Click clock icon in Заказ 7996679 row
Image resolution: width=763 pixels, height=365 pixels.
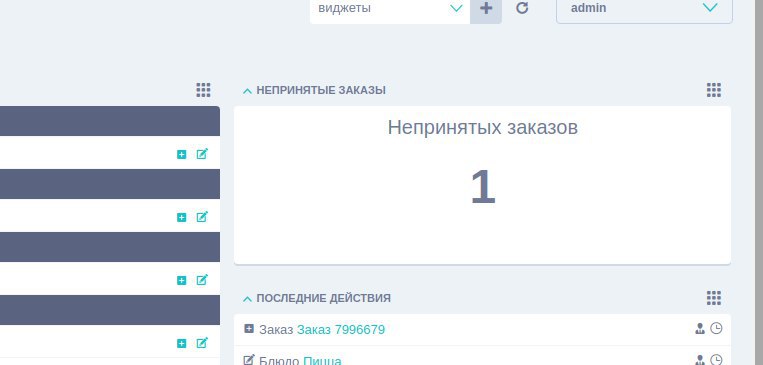[x=716, y=328]
